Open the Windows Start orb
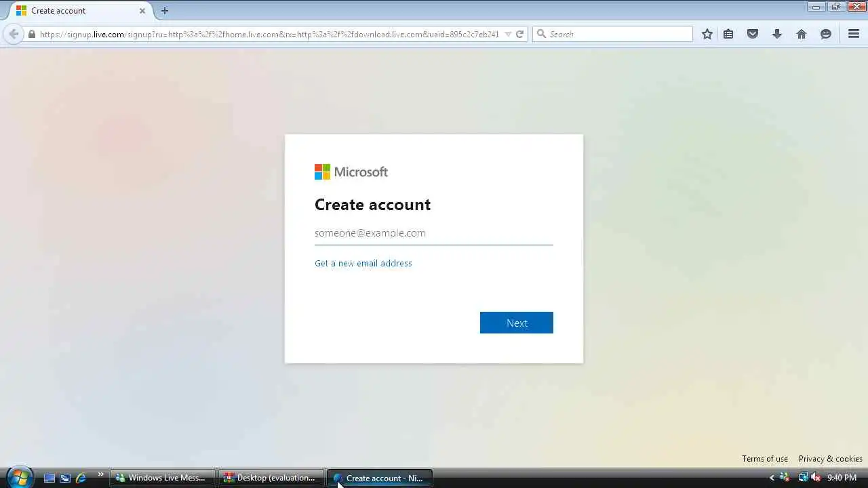 (19, 477)
